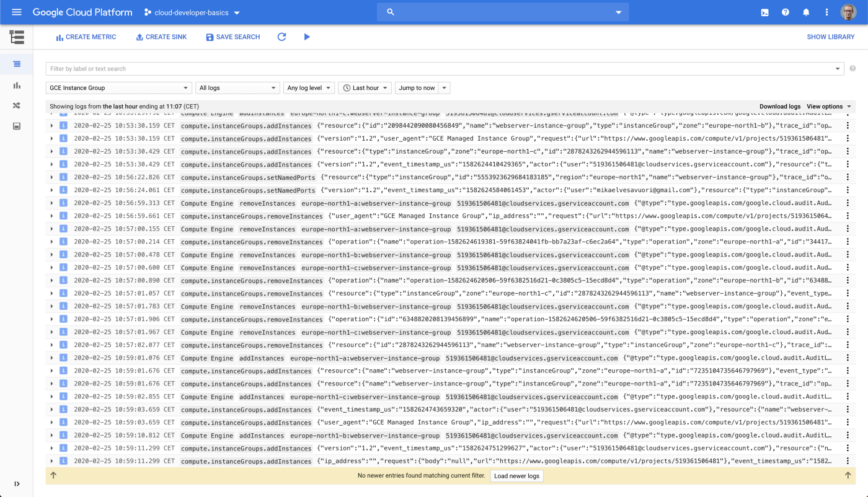Open Logs-based metrics bar chart sidebar icon
Image resolution: width=868 pixels, height=497 pixels.
click(17, 85)
